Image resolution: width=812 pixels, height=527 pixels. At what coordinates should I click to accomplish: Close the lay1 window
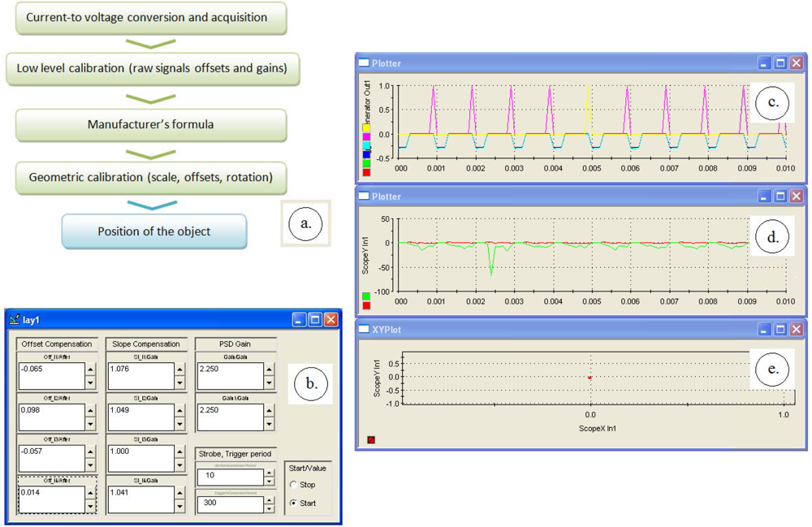click(331, 320)
